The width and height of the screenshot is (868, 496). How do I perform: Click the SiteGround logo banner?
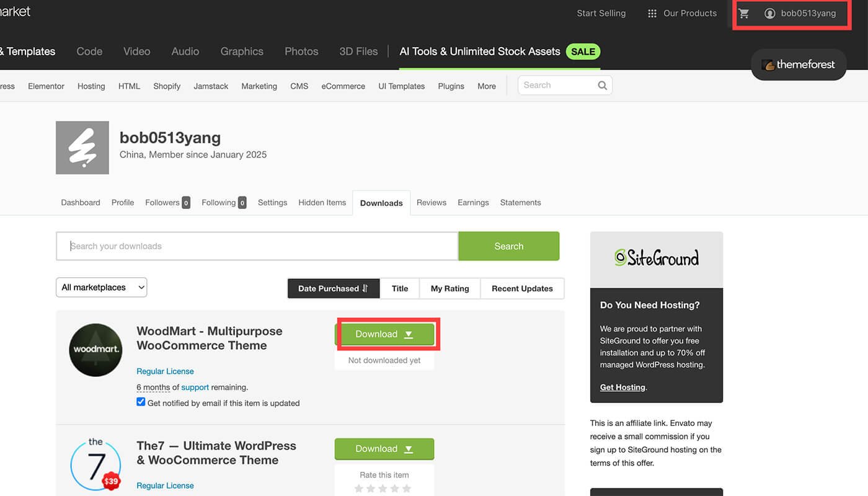pos(656,259)
